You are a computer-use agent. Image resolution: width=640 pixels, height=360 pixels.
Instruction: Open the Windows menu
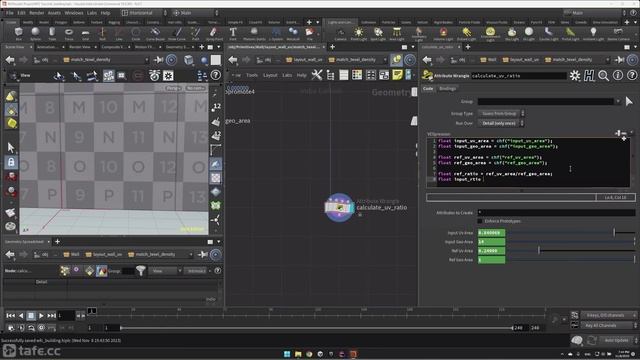(x=74, y=13)
